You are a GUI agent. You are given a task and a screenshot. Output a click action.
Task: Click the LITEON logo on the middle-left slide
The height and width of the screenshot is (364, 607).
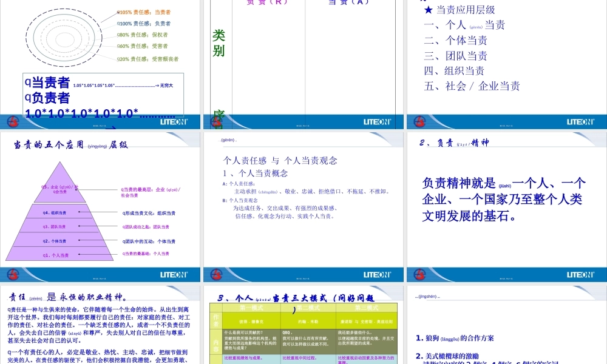point(173,274)
